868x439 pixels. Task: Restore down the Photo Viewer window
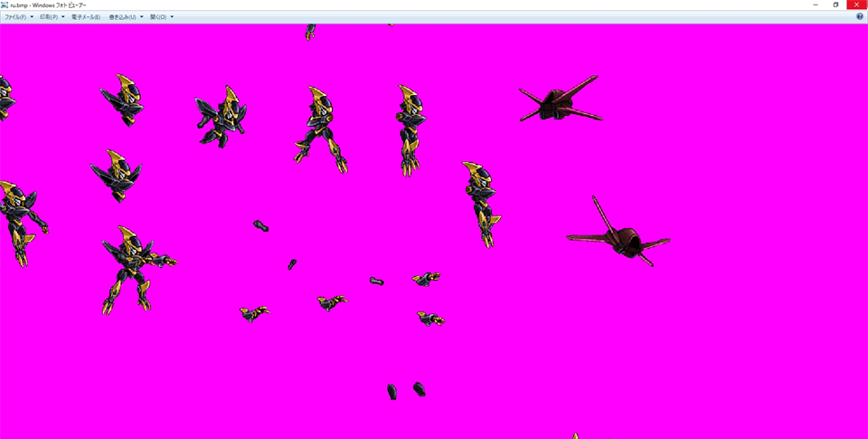click(x=835, y=5)
